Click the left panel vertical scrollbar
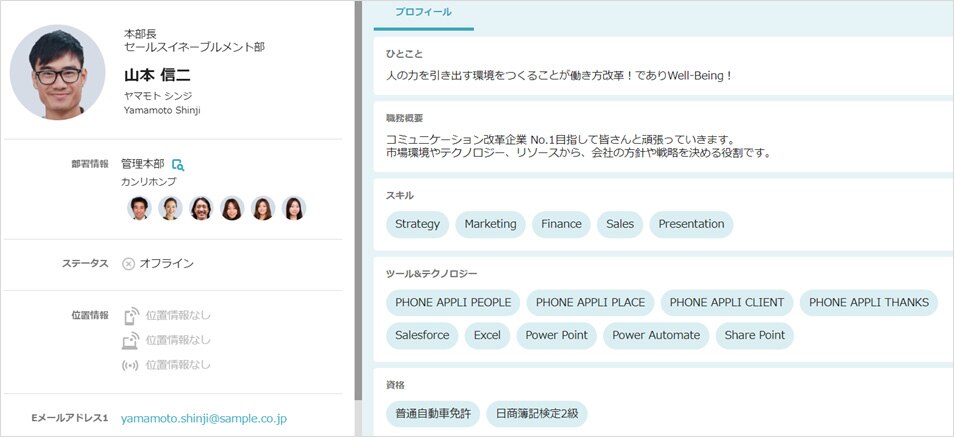 point(358,201)
